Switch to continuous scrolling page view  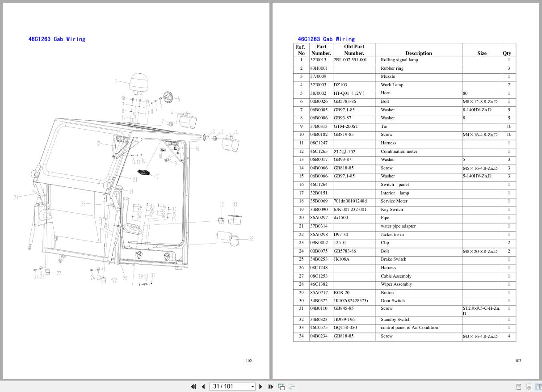pos(529,386)
